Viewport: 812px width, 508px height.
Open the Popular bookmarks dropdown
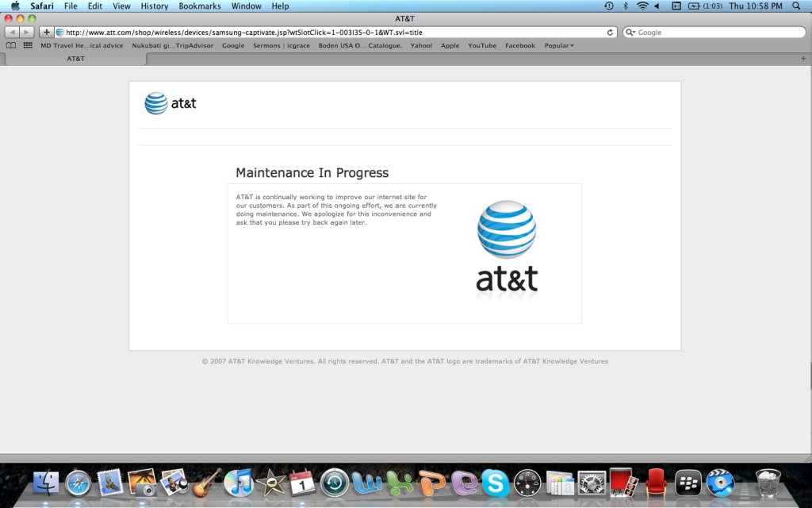[x=559, y=45]
